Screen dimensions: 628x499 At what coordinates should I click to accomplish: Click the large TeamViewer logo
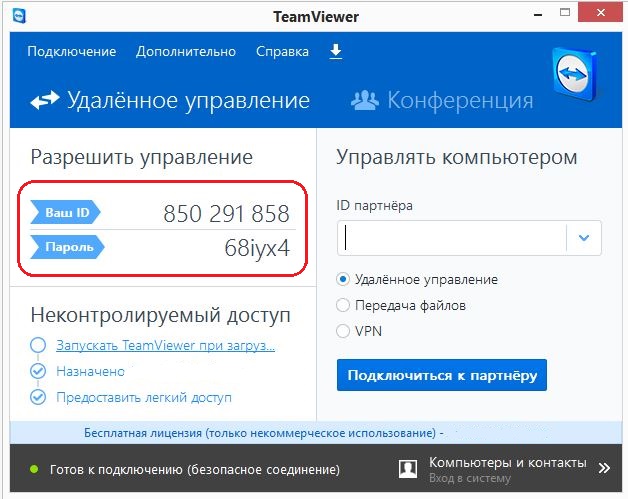(575, 75)
